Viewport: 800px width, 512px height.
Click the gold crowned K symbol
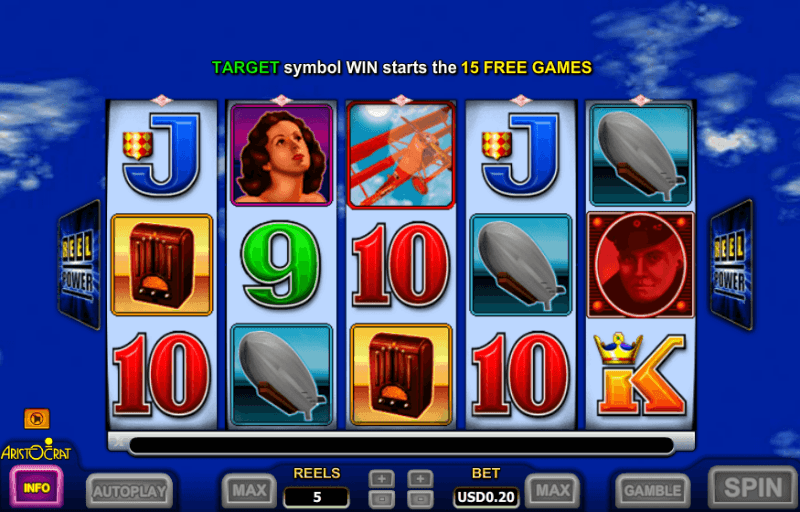640,374
